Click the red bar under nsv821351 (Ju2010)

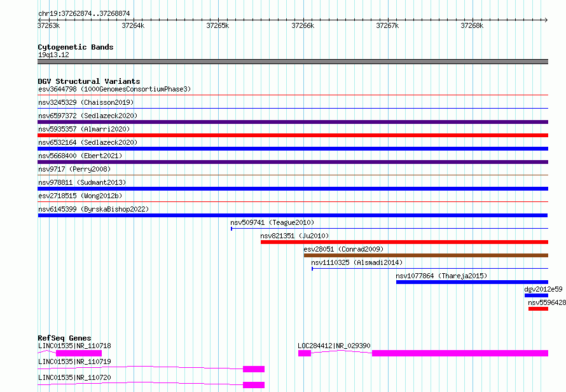(x=404, y=242)
